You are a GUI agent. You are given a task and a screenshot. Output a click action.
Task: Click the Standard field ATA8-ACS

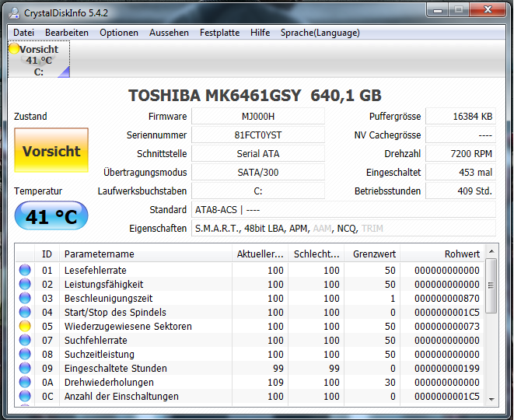tap(344, 210)
